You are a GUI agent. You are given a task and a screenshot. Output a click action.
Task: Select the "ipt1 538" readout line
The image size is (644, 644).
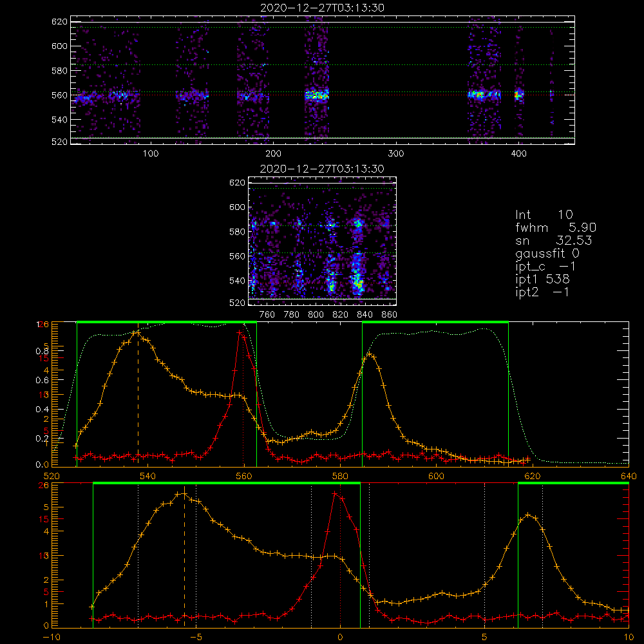542,279
